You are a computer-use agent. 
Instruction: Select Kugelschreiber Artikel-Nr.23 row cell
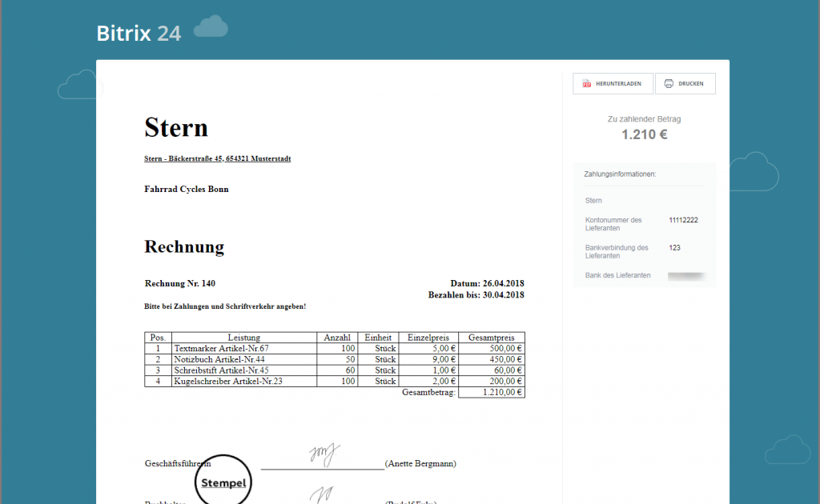244,382
